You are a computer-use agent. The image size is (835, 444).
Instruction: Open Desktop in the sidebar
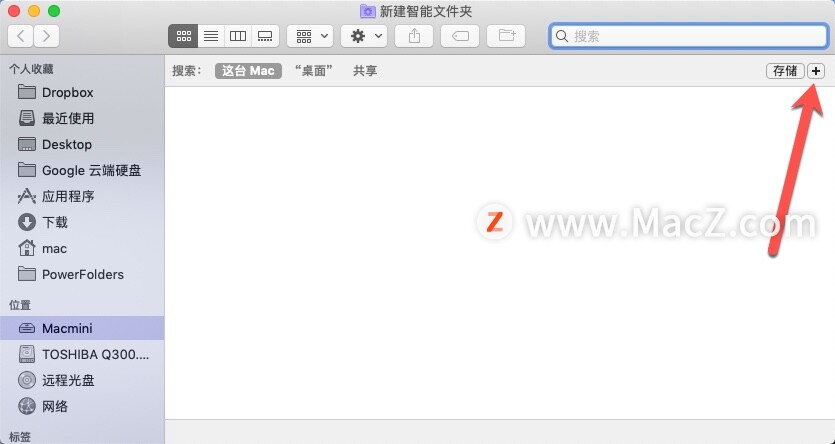tap(82, 144)
